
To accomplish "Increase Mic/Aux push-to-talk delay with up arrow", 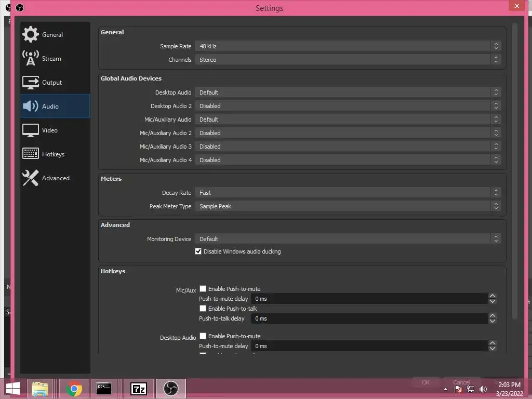I will 493,316.
